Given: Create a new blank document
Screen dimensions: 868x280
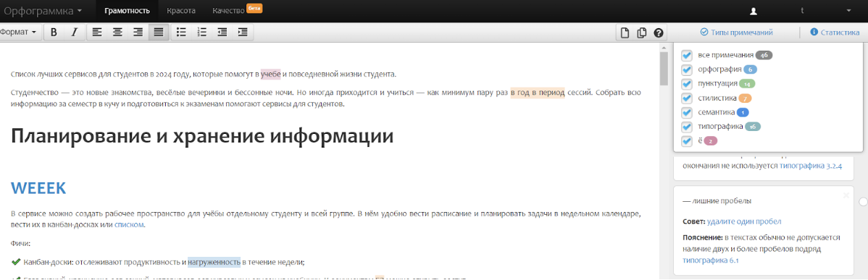Looking at the screenshot, I should click(x=625, y=33).
